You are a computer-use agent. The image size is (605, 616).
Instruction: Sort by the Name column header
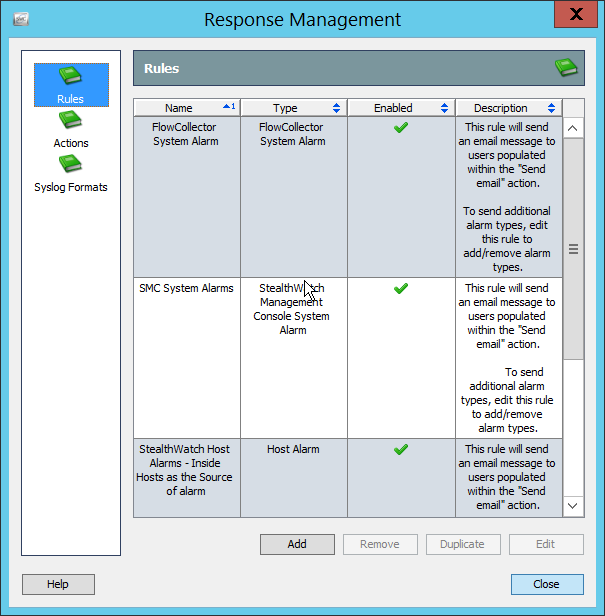(179, 108)
